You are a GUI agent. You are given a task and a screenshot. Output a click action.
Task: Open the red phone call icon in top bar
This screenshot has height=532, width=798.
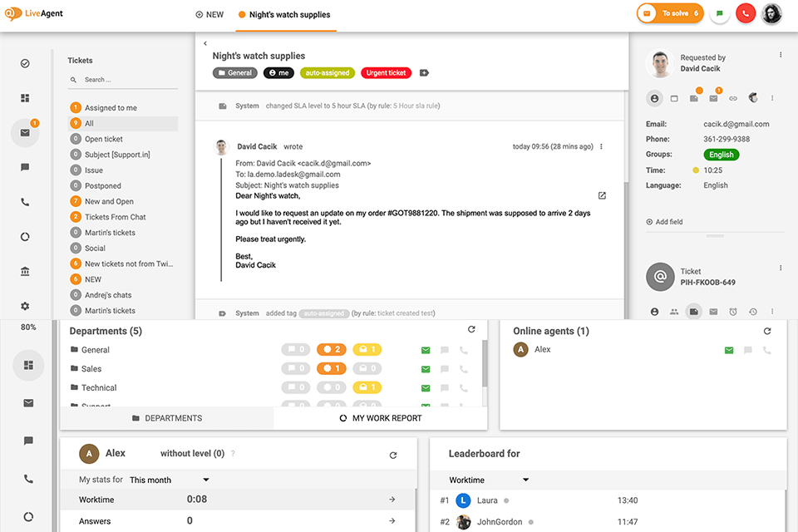coord(746,12)
